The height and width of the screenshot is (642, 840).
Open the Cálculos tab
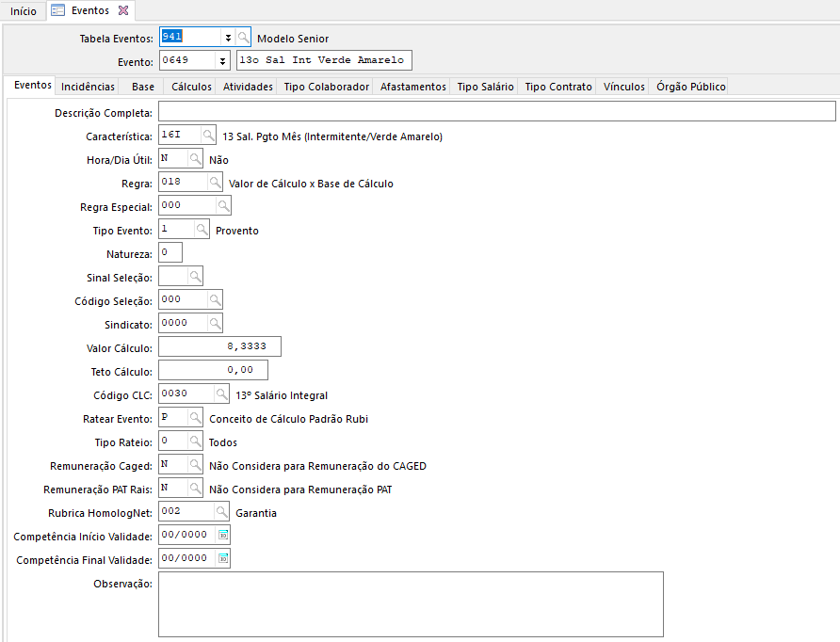[191, 87]
